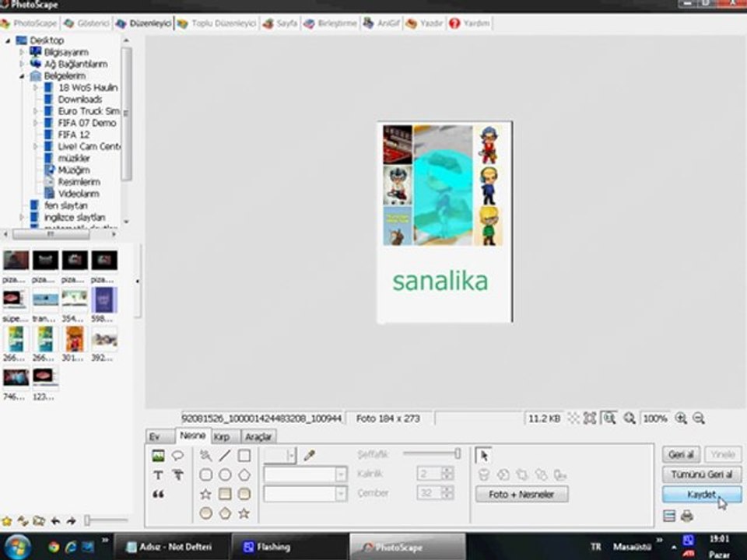Select the Resimlerim folder in tree

79,182
